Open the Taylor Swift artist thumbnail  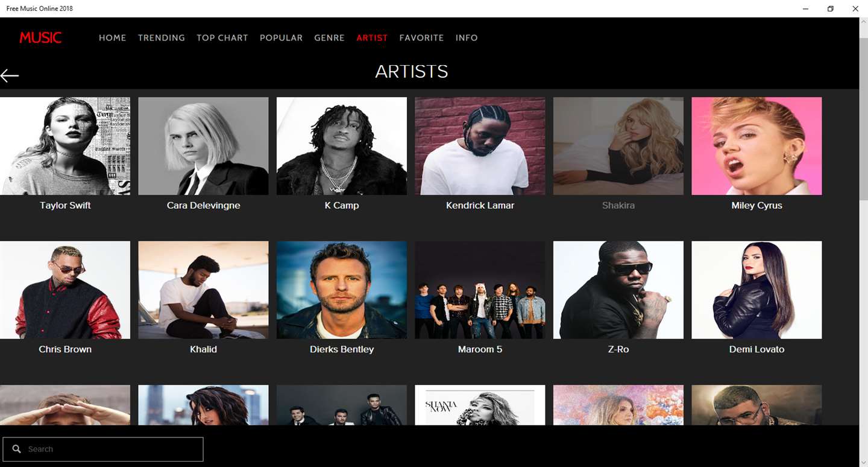click(x=65, y=146)
